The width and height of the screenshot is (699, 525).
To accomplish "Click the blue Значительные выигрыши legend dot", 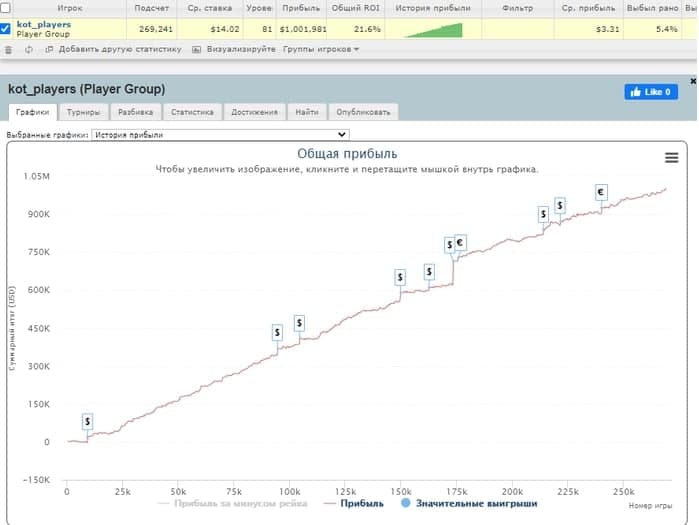I will [x=406, y=503].
